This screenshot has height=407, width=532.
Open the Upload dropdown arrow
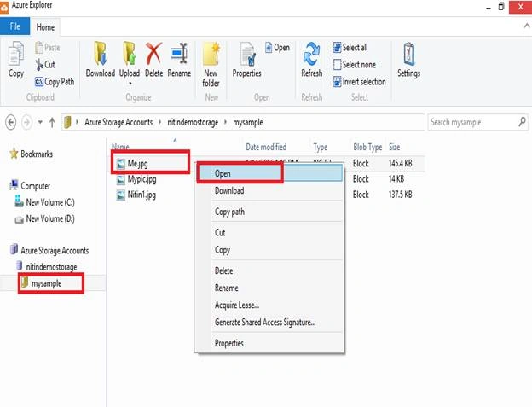[x=130, y=83]
